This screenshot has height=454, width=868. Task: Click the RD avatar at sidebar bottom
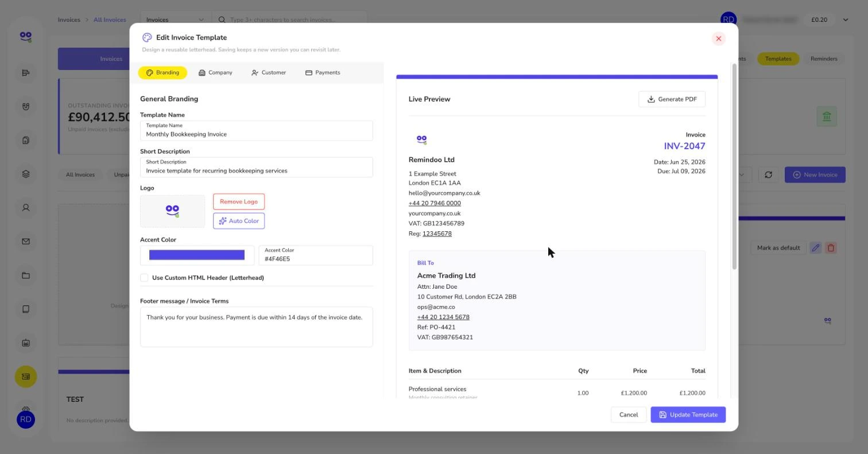click(26, 420)
